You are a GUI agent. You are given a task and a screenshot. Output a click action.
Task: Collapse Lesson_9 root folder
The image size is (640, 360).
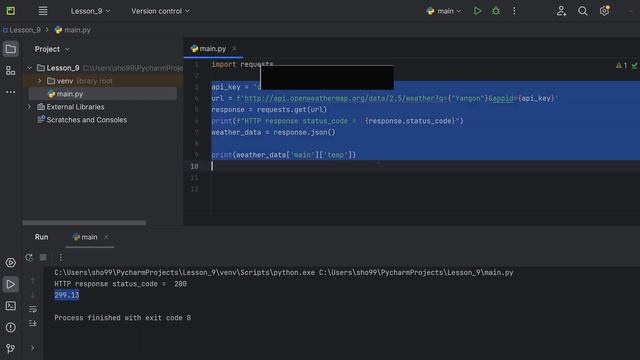click(x=29, y=68)
